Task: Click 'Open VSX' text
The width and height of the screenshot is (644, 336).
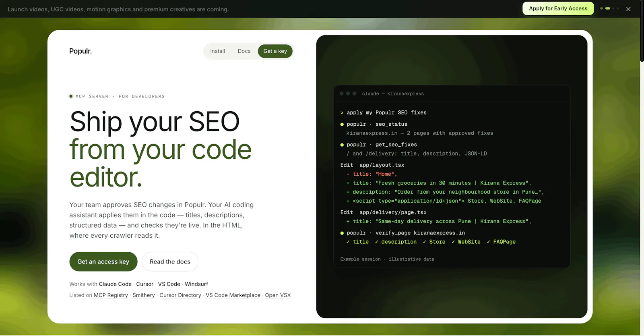Action: pos(278,295)
